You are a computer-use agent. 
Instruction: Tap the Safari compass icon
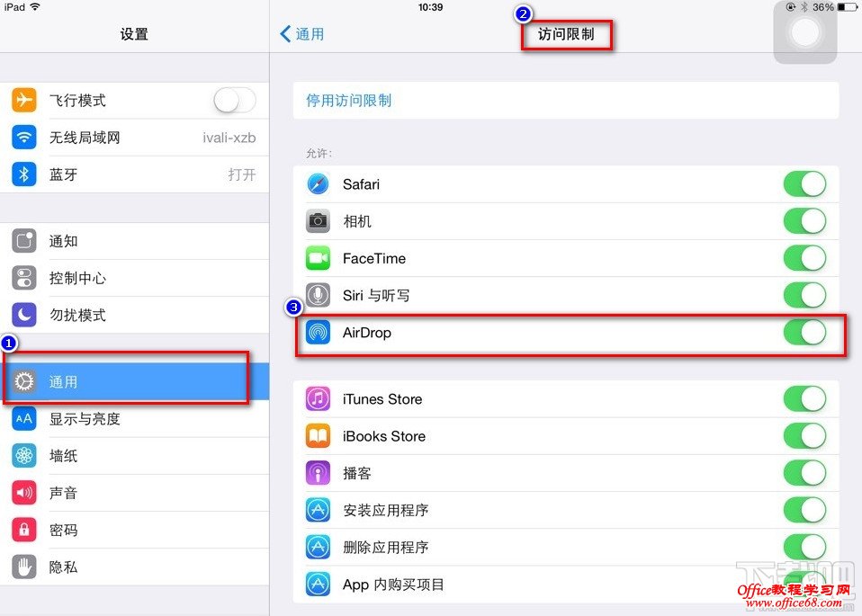(x=318, y=184)
